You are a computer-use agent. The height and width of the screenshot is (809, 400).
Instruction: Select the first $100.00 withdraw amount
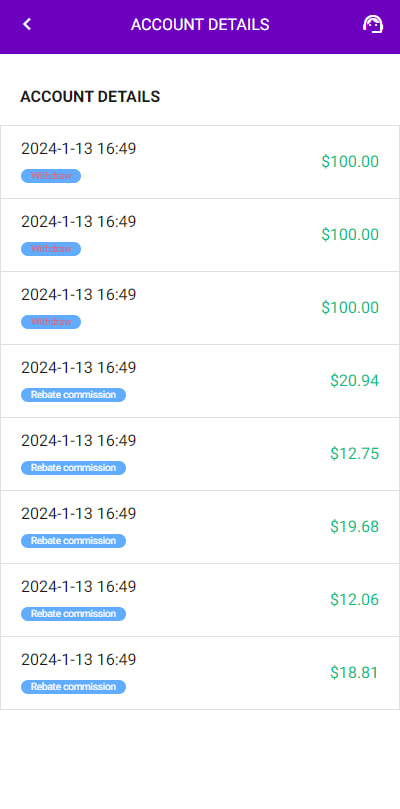tap(350, 161)
